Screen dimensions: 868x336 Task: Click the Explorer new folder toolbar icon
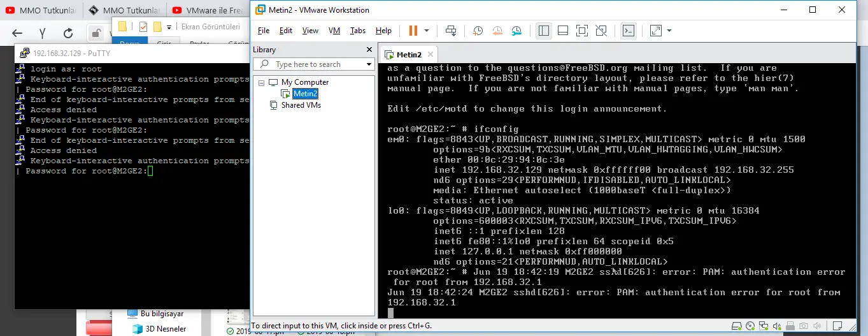pyautogui.click(x=157, y=27)
